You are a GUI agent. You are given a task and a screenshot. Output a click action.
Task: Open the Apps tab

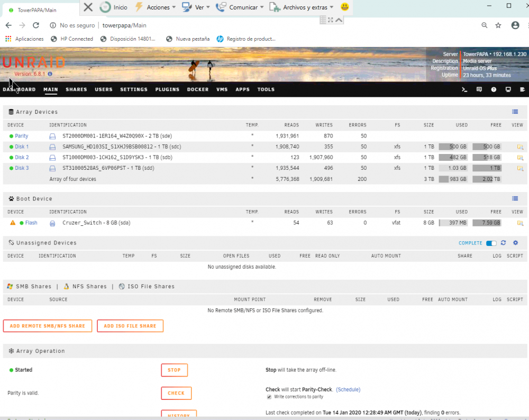[243, 89]
